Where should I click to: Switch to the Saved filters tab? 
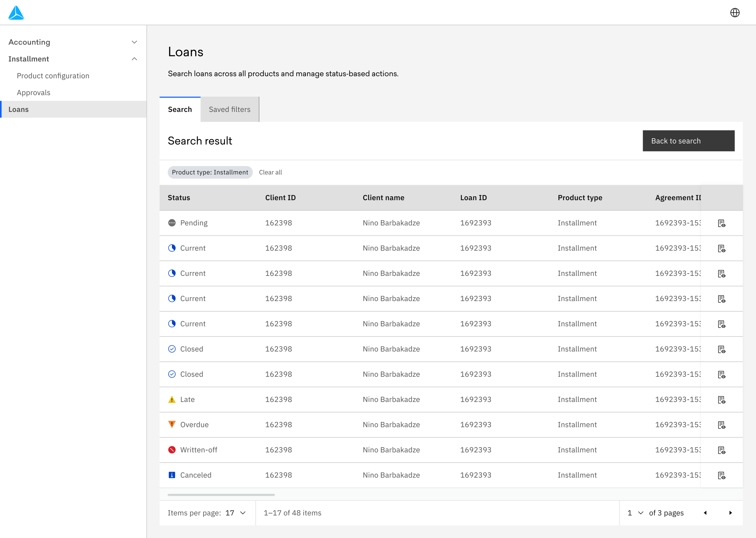[x=229, y=109]
